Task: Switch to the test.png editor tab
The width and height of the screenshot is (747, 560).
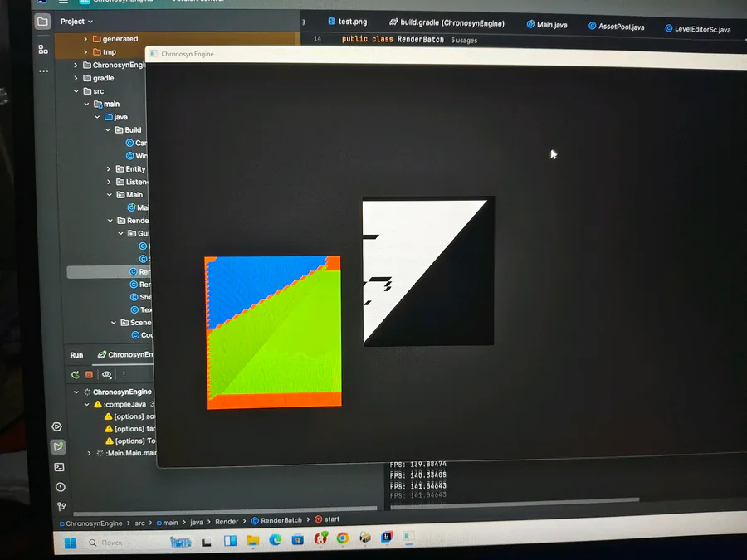Action: tap(347, 22)
